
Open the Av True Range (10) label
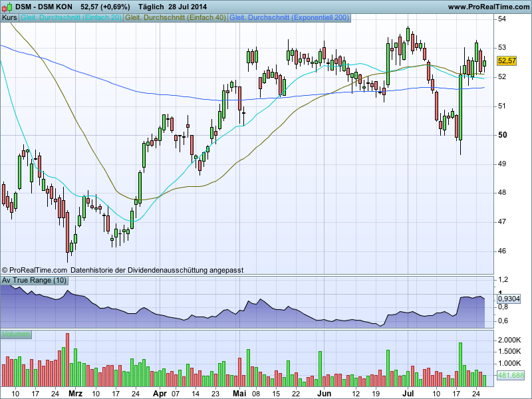(34, 280)
